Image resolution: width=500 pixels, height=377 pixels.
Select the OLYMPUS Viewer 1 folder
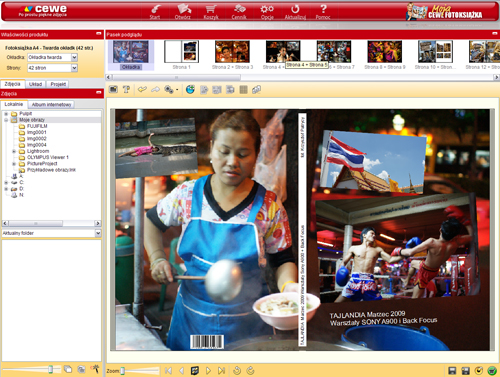[48, 157]
